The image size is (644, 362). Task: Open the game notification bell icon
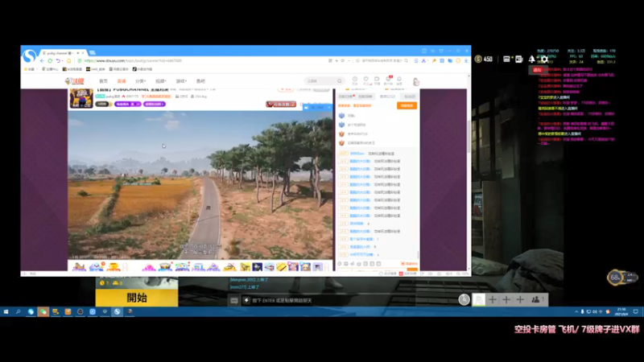pyautogui.click(x=531, y=60)
